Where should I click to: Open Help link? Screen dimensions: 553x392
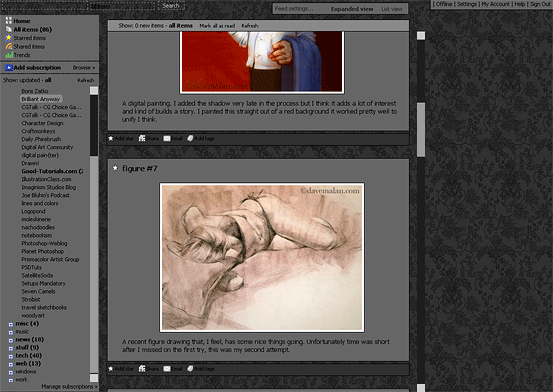coord(519,4)
